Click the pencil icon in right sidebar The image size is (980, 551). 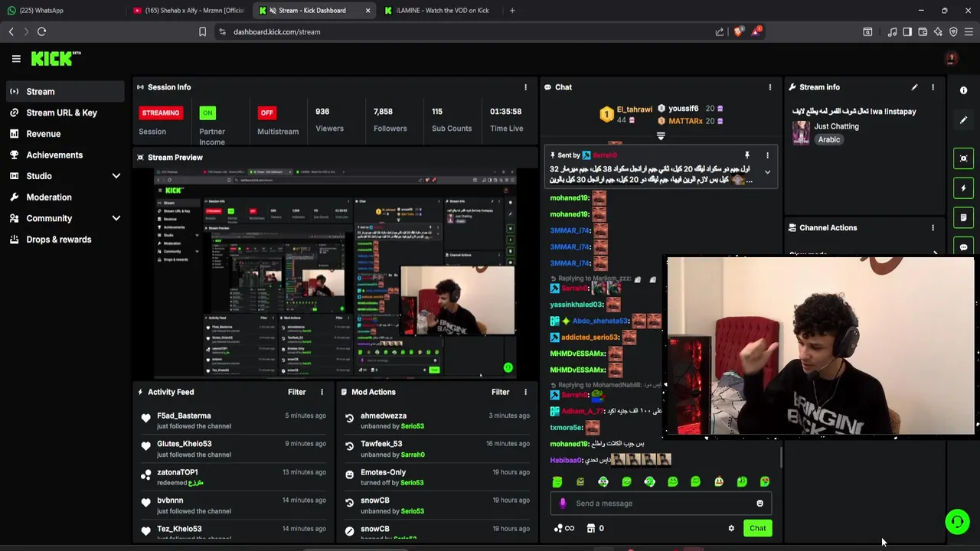(x=964, y=120)
